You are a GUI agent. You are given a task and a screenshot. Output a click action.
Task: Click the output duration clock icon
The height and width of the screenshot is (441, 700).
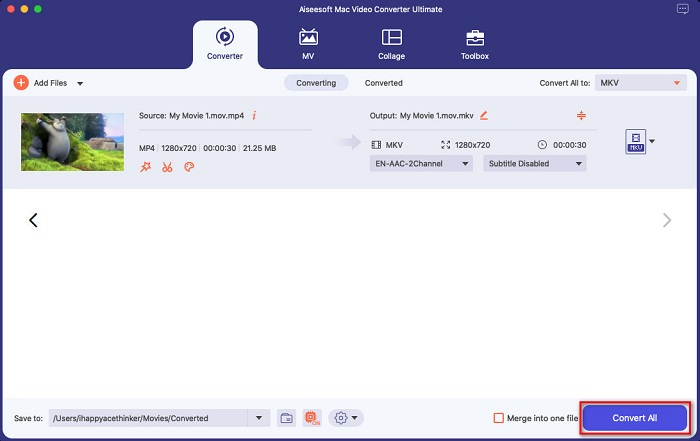tap(542, 145)
